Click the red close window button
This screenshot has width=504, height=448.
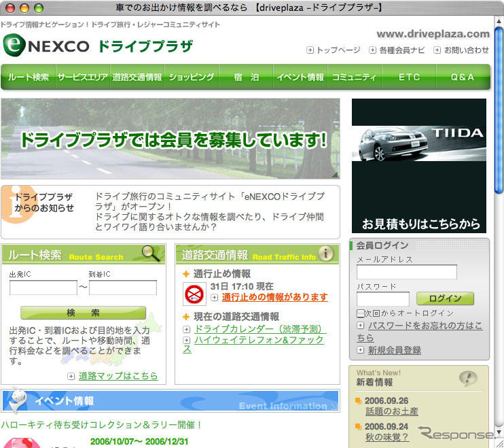point(10,8)
